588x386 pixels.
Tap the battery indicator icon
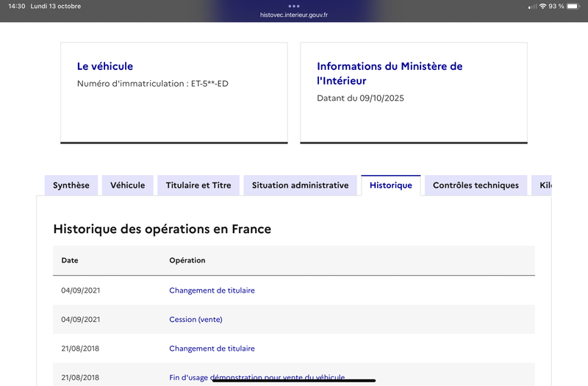point(576,6)
